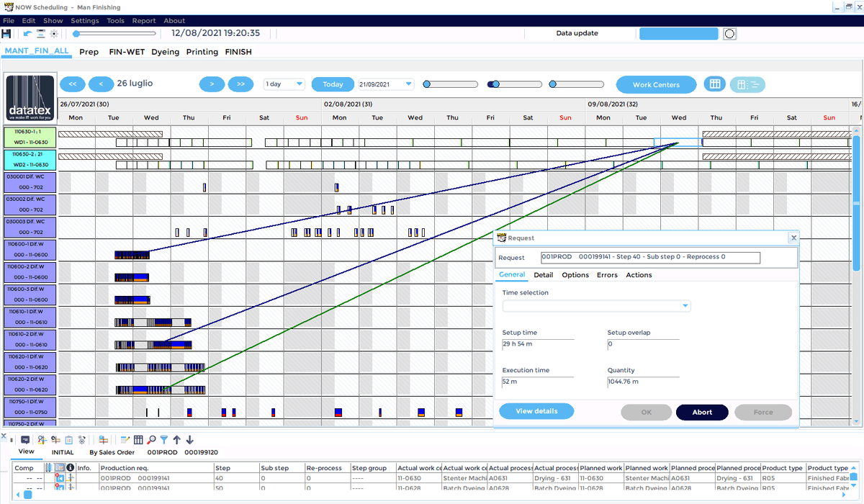The height and width of the screenshot is (504, 864).
Task: Switch to the Detail tab in Request
Action: pos(543,275)
